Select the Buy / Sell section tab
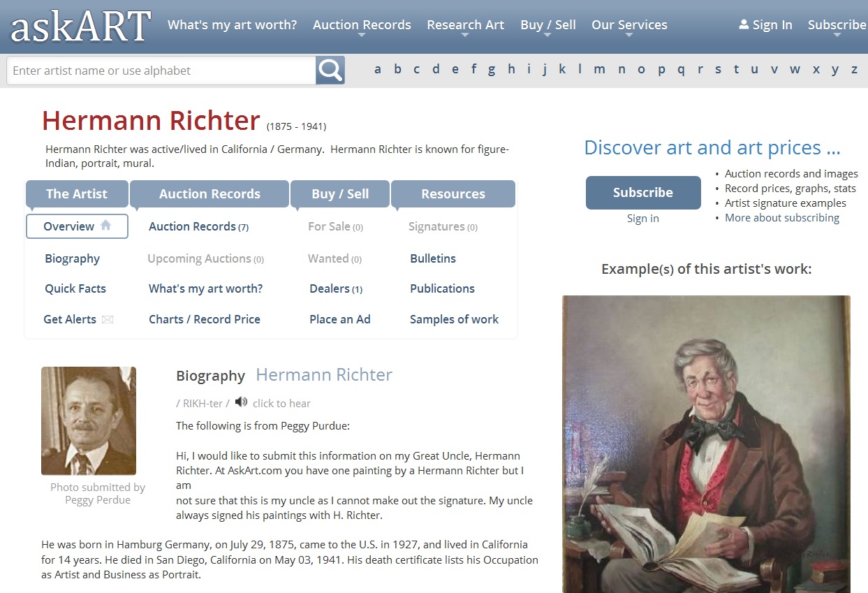Viewport: 868px width, 593px height. (x=340, y=194)
